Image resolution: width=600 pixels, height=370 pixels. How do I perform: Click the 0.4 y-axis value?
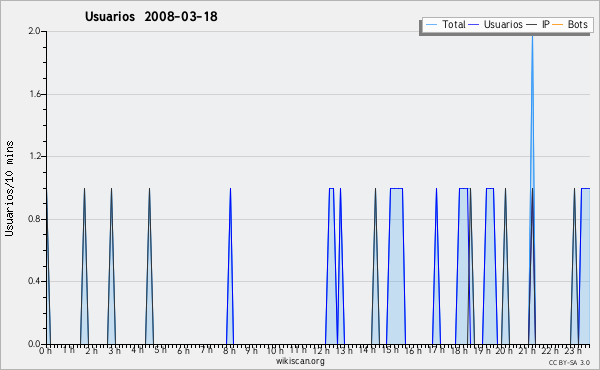coord(34,281)
